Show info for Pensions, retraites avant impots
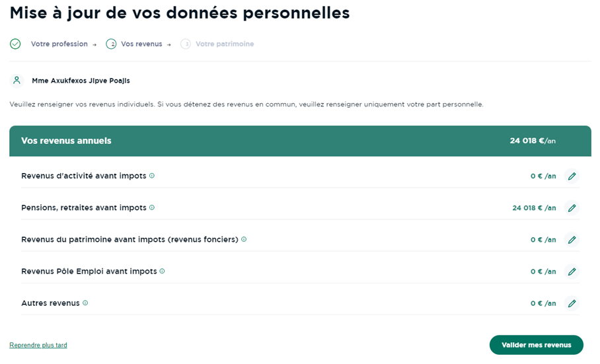Viewport: 600px width, 364px height. 152,207
